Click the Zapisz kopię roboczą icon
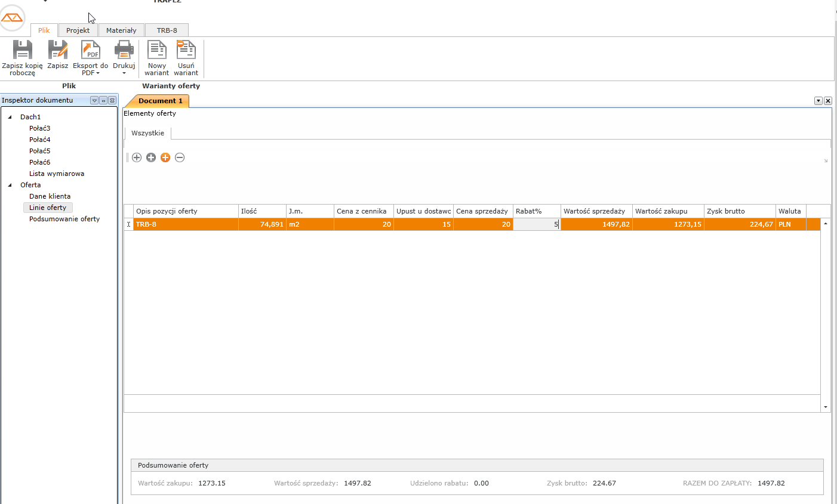The image size is (837, 504). click(22, 51)
